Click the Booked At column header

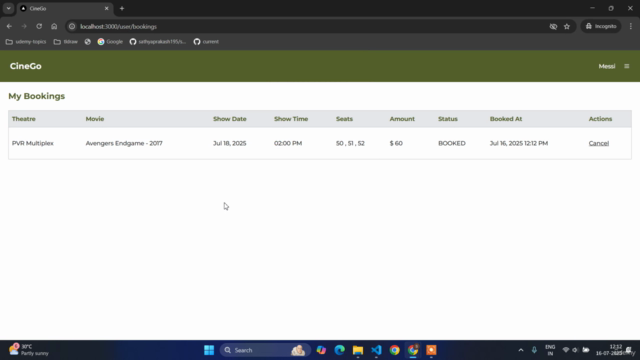click(506, 119)
